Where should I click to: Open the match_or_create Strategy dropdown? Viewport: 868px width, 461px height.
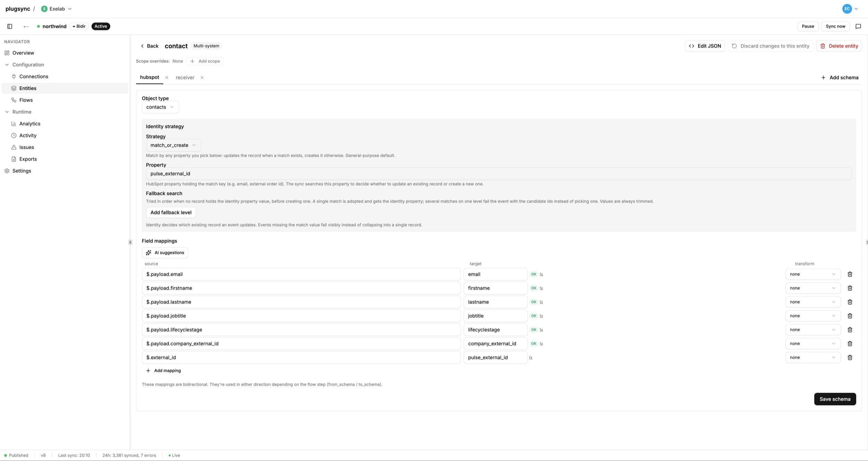[x=173, y=145]
